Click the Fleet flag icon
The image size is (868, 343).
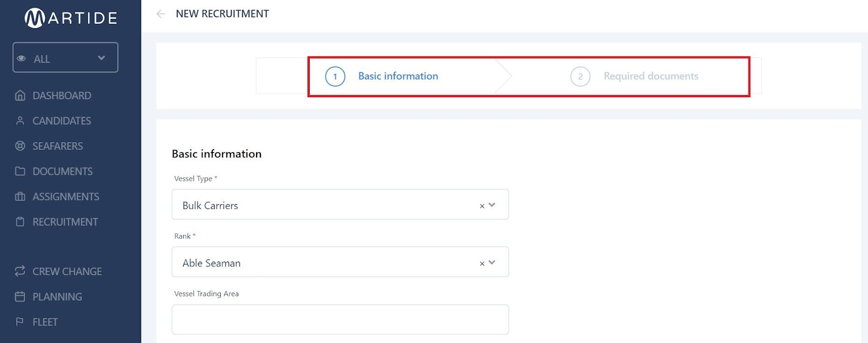[20, 322]
